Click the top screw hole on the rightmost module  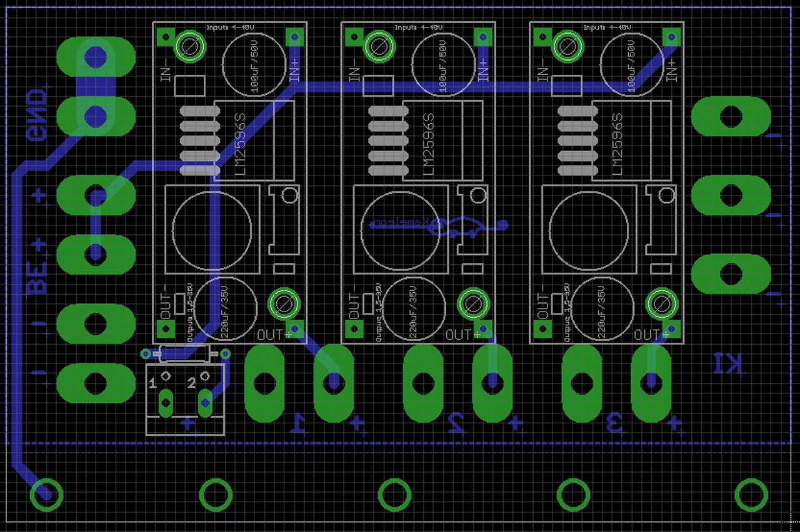(x=567, y=46)
